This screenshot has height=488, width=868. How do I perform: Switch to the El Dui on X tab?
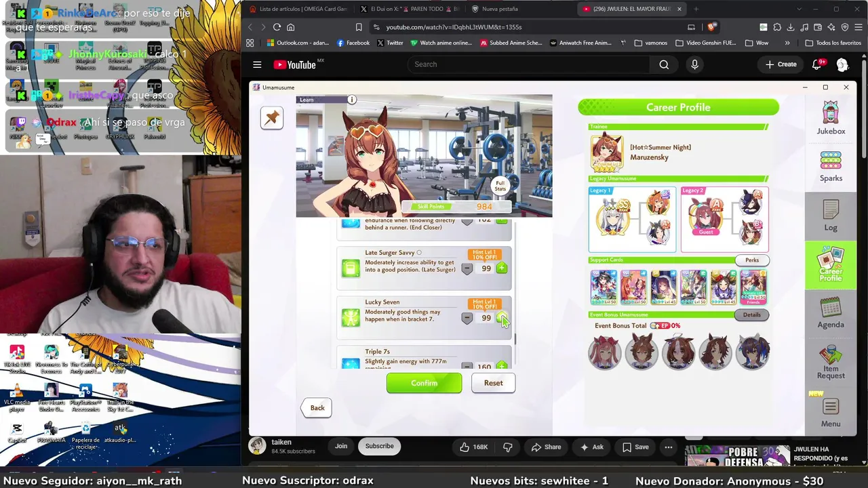coord(409,9)
